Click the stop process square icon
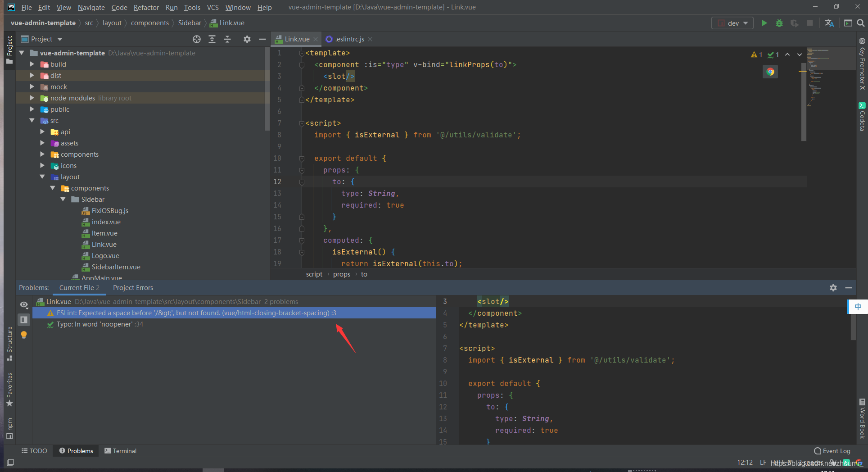The image size is (868, 472). [x=810, y=23]
